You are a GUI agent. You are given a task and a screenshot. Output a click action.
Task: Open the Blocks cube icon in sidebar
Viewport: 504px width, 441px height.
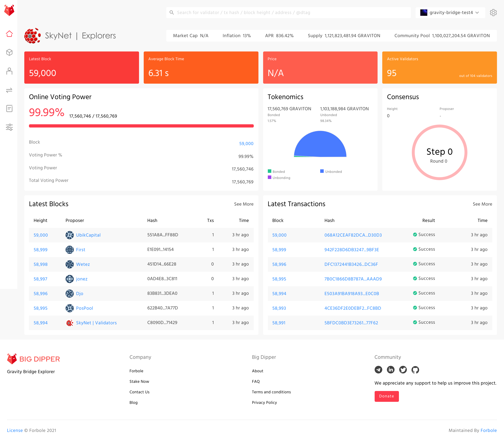pos(9,52)
